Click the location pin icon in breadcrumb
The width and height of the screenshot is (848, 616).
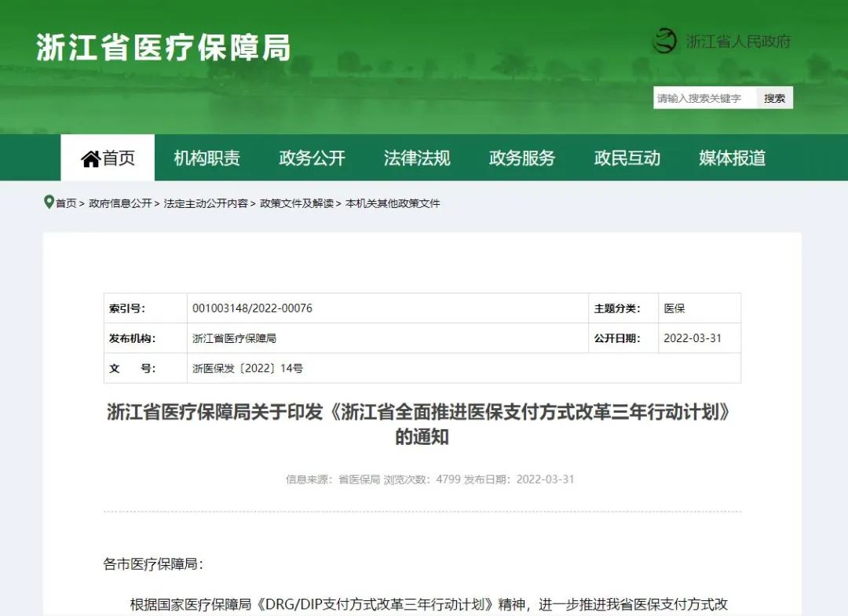49,202
